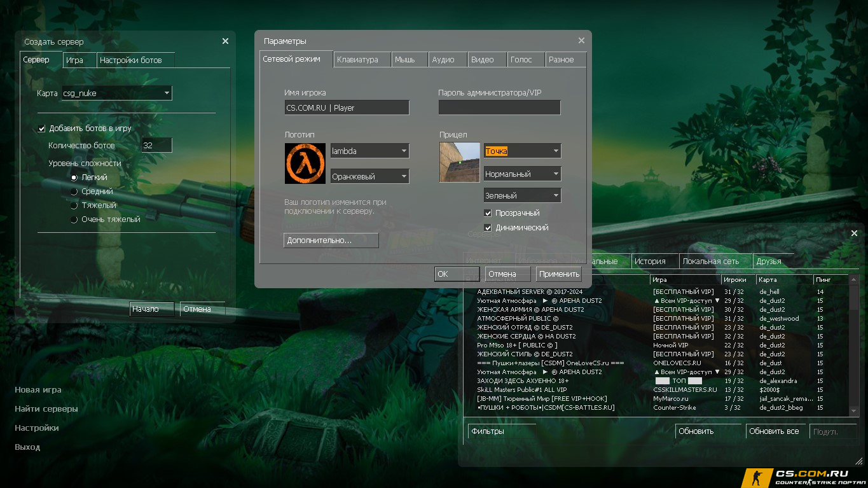This screenshot has width=868, height=488.
Task: Open the logo dropdown showing 'lambda'
Action: (x=369, y=151)
